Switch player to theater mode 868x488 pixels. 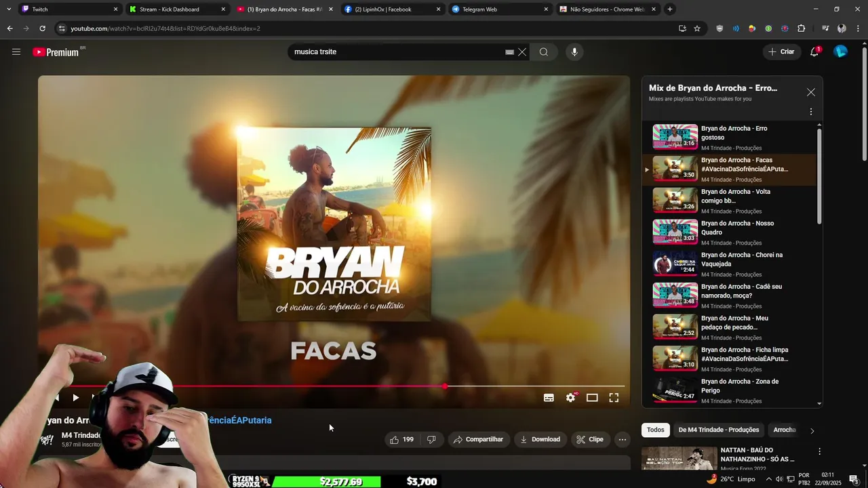pyautogui.click(x=592, y=398)
